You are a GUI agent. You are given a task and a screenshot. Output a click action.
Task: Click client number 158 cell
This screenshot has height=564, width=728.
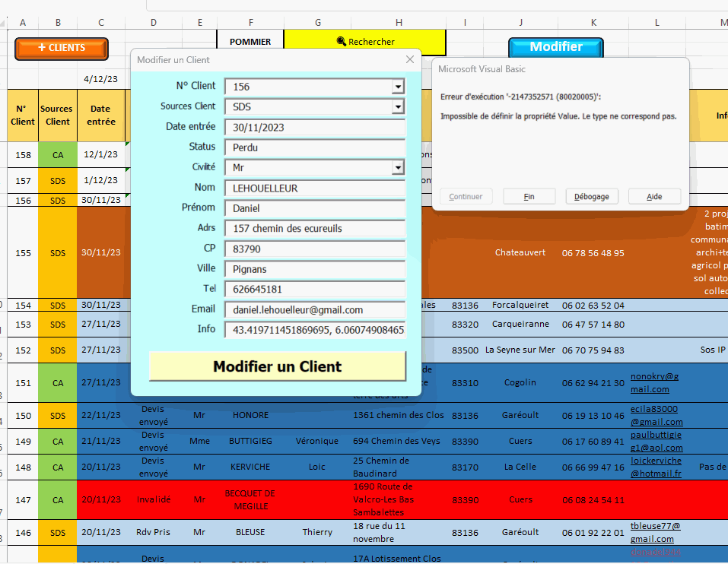(x=23, y=155)
